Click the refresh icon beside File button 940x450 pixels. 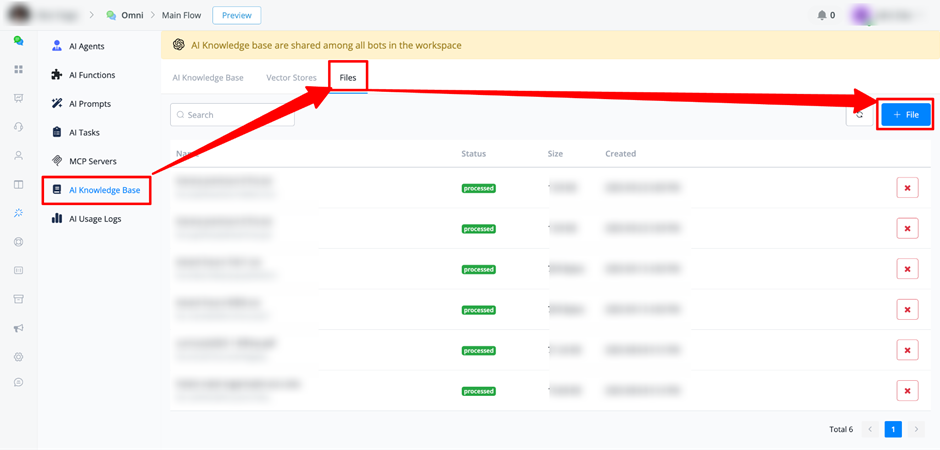[x=858, y=115]
